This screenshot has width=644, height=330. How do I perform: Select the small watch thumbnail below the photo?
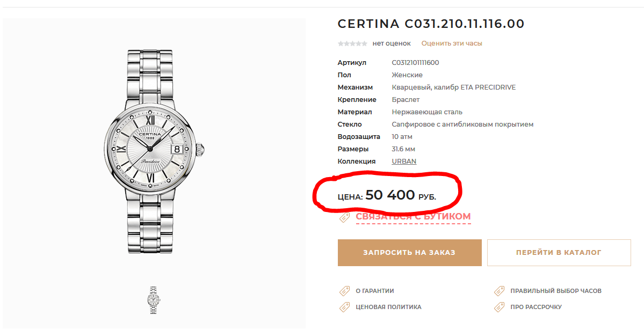[x=154, y=300]
